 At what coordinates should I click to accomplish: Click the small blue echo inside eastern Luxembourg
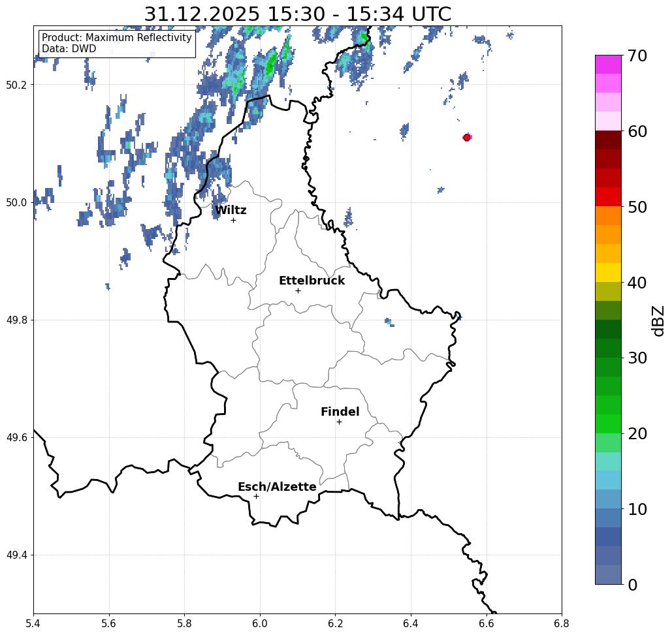point(389,322)
